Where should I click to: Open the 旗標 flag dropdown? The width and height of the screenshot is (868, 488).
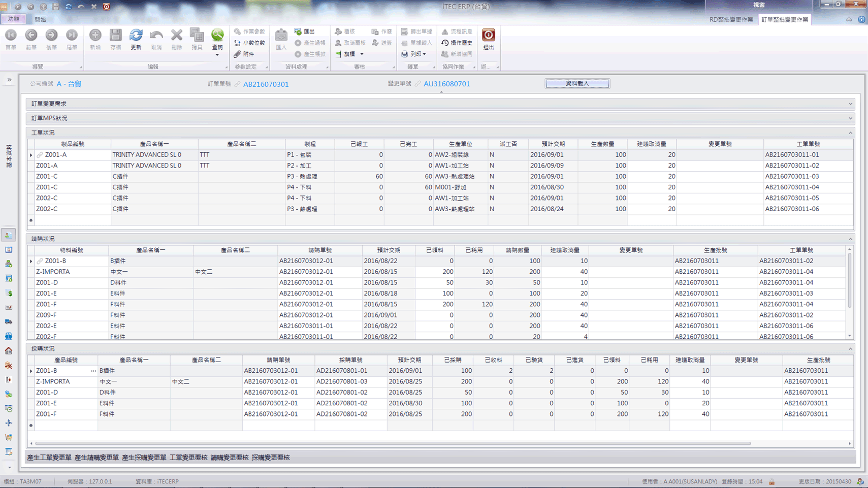coord(362,54)
